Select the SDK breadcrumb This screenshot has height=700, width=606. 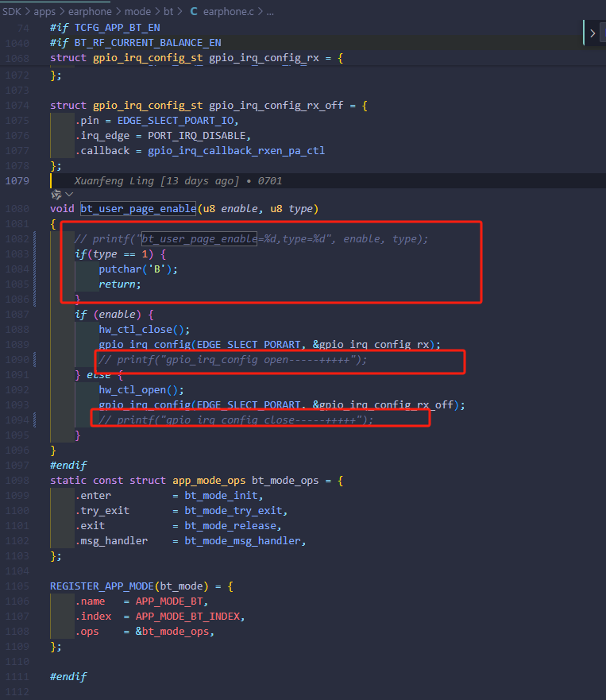(12, 12)
